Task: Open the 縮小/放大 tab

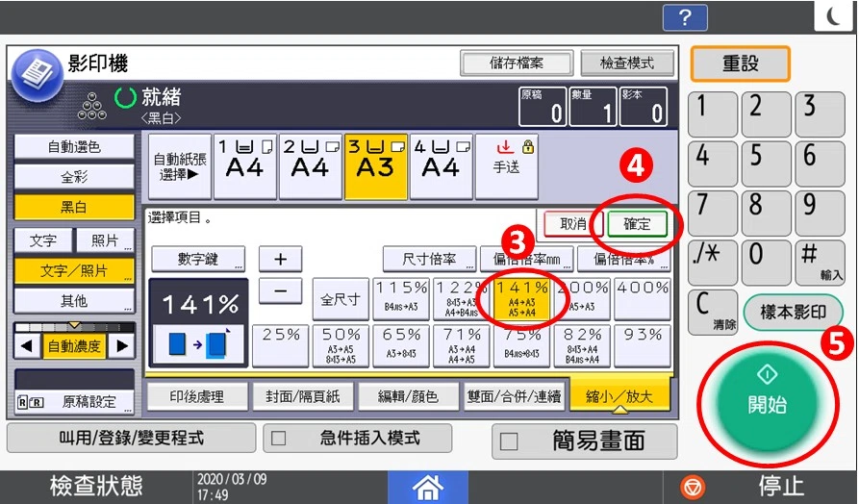Action: point(619,395)
